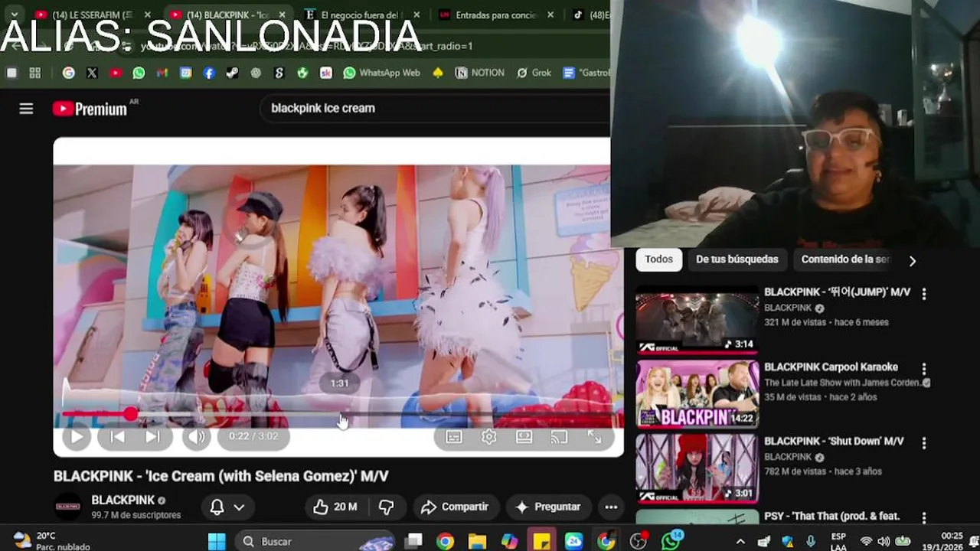Screen dimensions: 980x551
Task: Seek the progress bar red scrubber
Action: [131, 414]
